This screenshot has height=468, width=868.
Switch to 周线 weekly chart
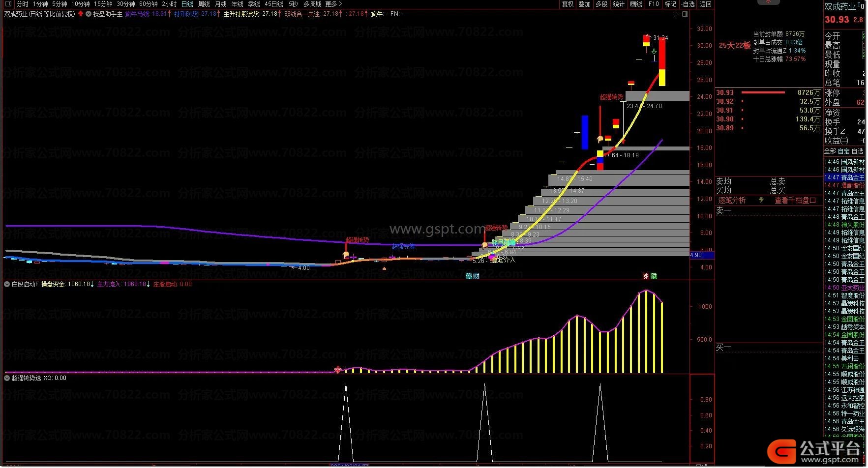pyautogui.click(x=204, y=4)
